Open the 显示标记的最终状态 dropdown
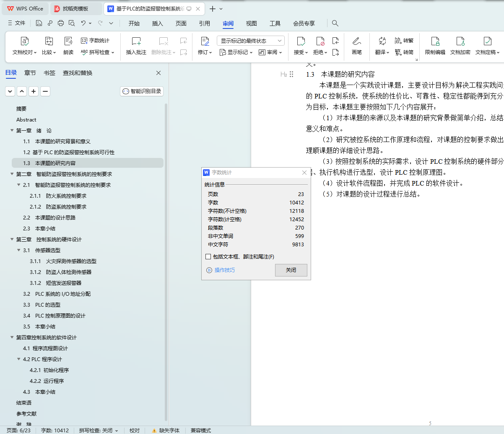The width and height of the screenshot is (504, 434). (251, 41)
